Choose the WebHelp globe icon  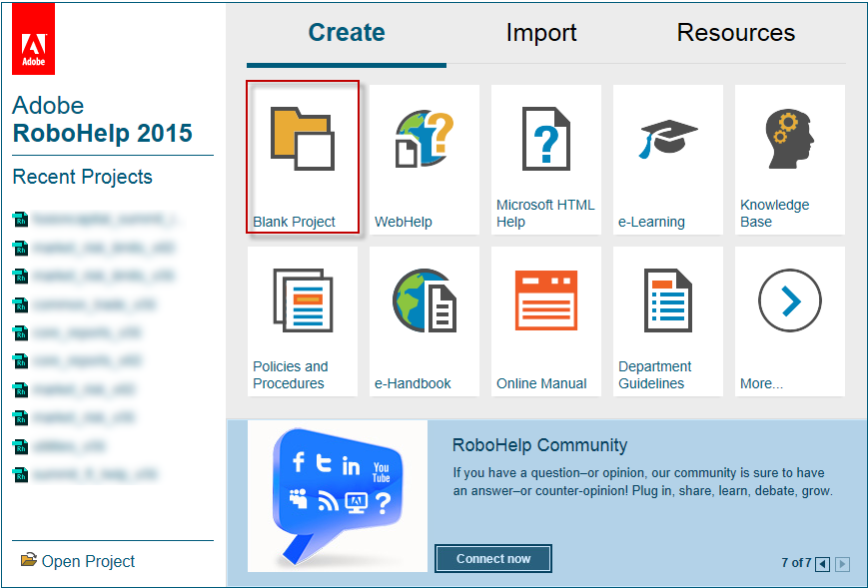[x=424, y=139]
